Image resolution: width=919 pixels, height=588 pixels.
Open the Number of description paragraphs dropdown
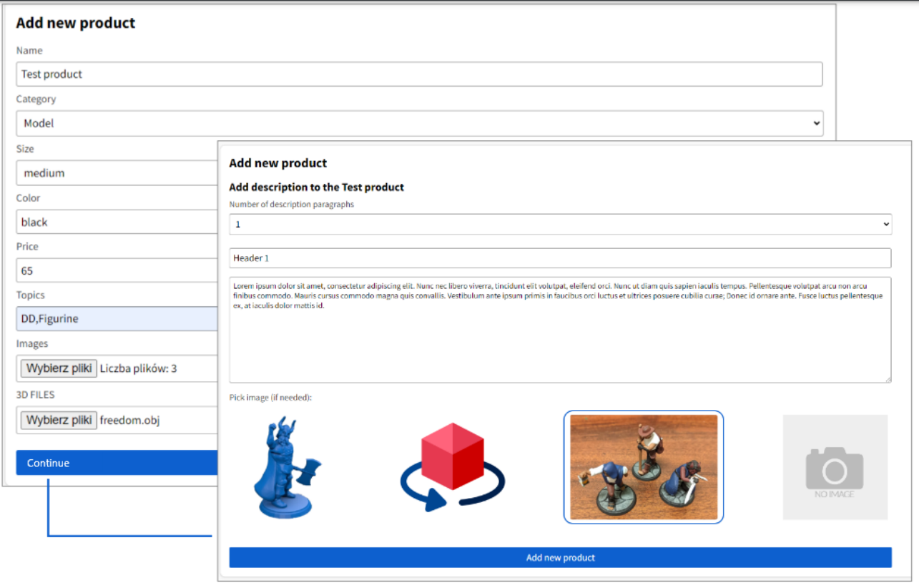(561, 224)
